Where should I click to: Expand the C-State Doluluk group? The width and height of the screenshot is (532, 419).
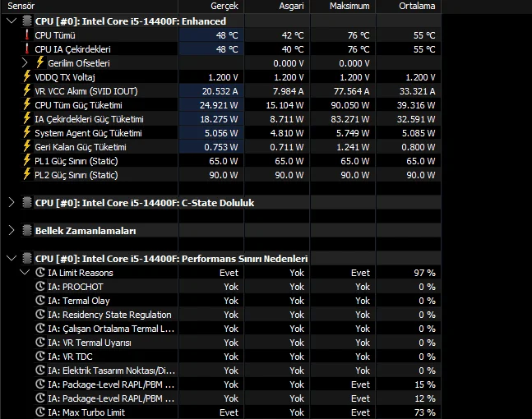point(12,203)
